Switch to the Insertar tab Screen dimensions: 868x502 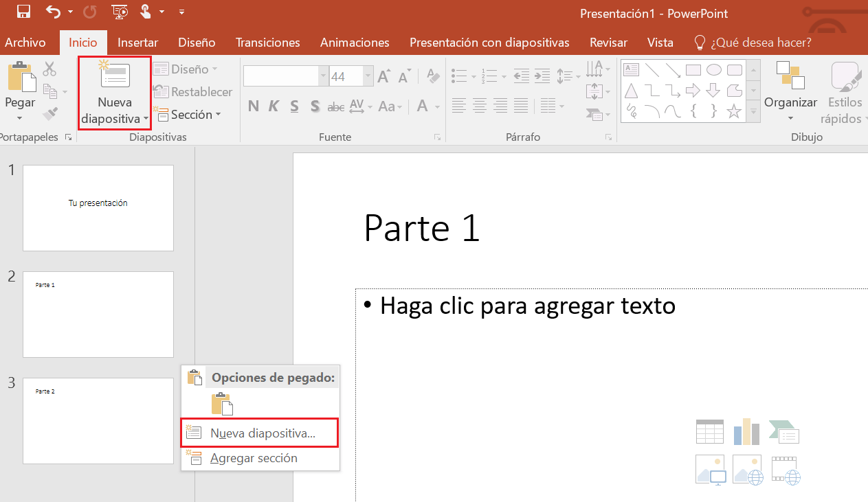coord(138,43)
